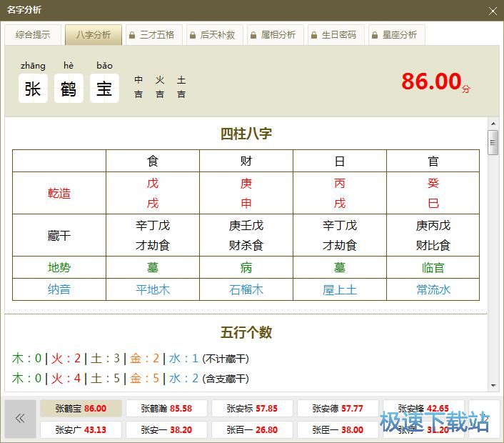
Task: Select name 张安德 57.77
Action: (x=338, y=408)
